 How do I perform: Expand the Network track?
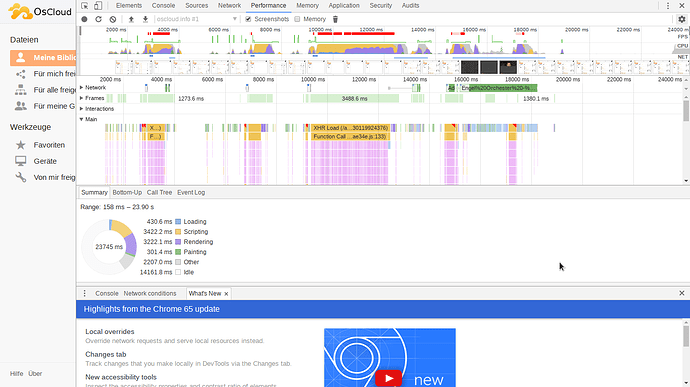tap(81, 88)
